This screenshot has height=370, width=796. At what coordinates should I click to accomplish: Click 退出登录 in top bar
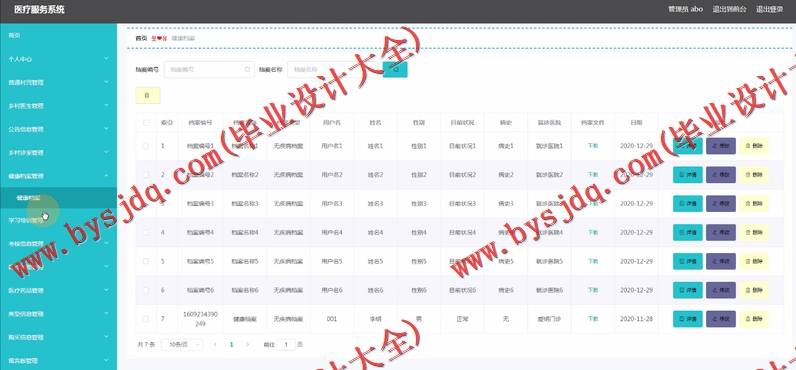click(770, 9)
